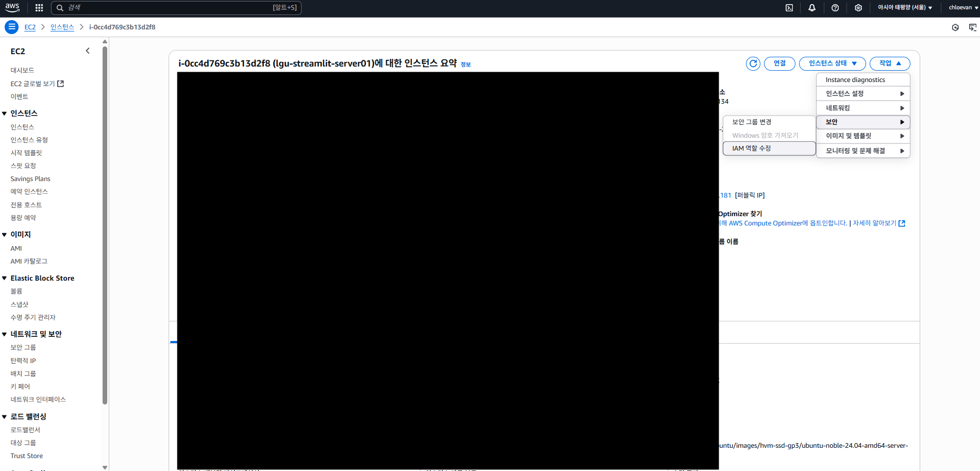This screenshot has width=980, height=471.
Task: Open the notifications bell
Action: (x=812, y=8)
